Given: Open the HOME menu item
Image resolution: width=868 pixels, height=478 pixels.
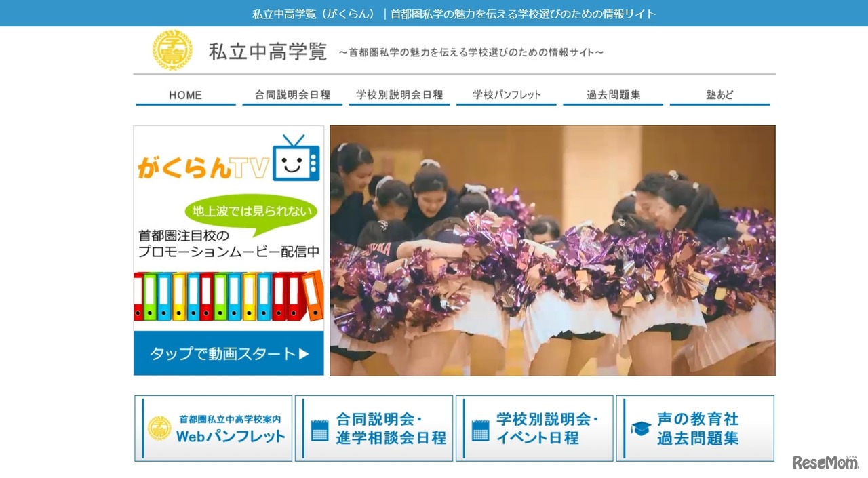Looking at the screenshot, I should point(185,96).
